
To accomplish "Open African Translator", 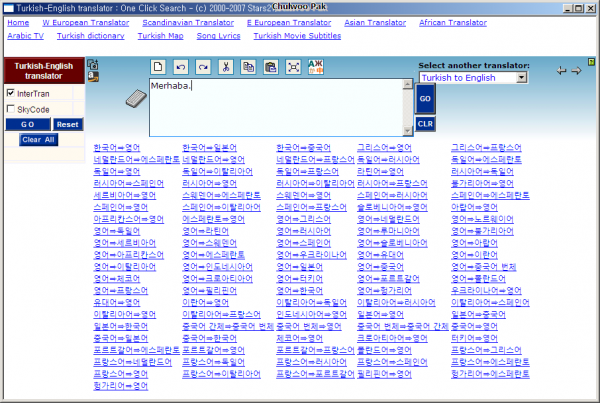I will 453,23.
